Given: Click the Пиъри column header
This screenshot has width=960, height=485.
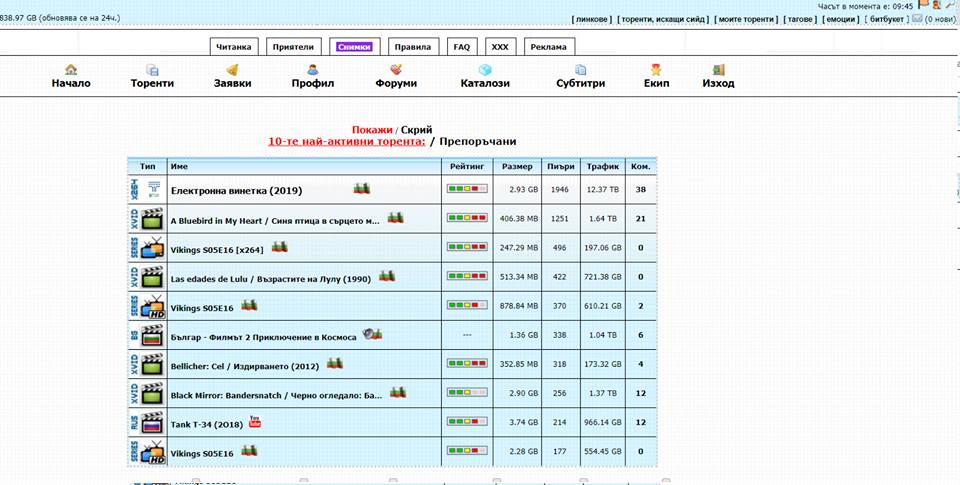Looking at the screenshot, I should coord(560,166).
